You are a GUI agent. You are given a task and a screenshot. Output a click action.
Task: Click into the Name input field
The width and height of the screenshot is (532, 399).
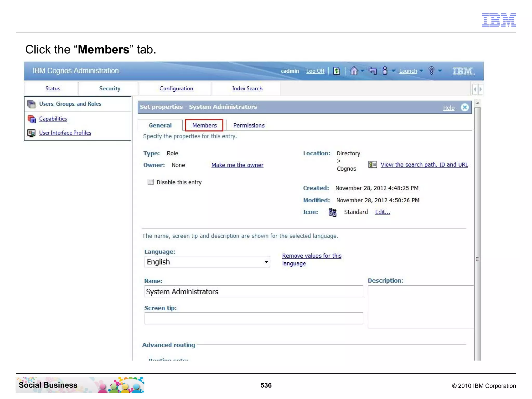pos(254,291)
